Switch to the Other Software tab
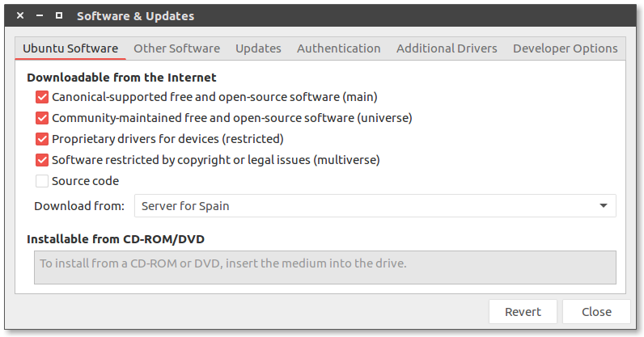This screenshot has width=644, height=337. click(176, 48)
